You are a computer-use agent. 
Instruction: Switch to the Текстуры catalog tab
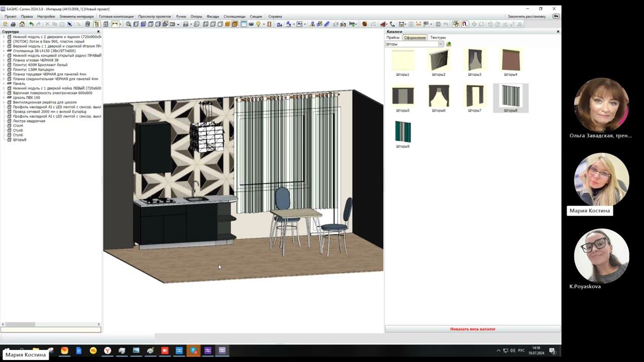coord(438,38)
